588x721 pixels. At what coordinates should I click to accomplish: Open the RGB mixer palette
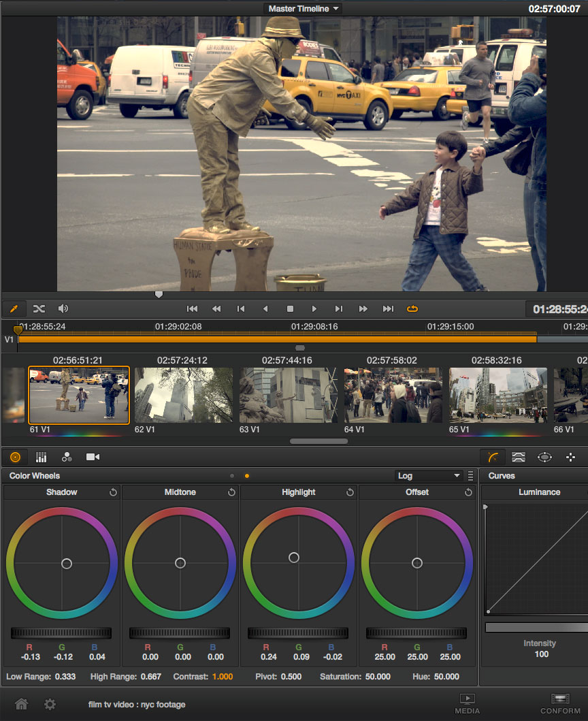67,458
